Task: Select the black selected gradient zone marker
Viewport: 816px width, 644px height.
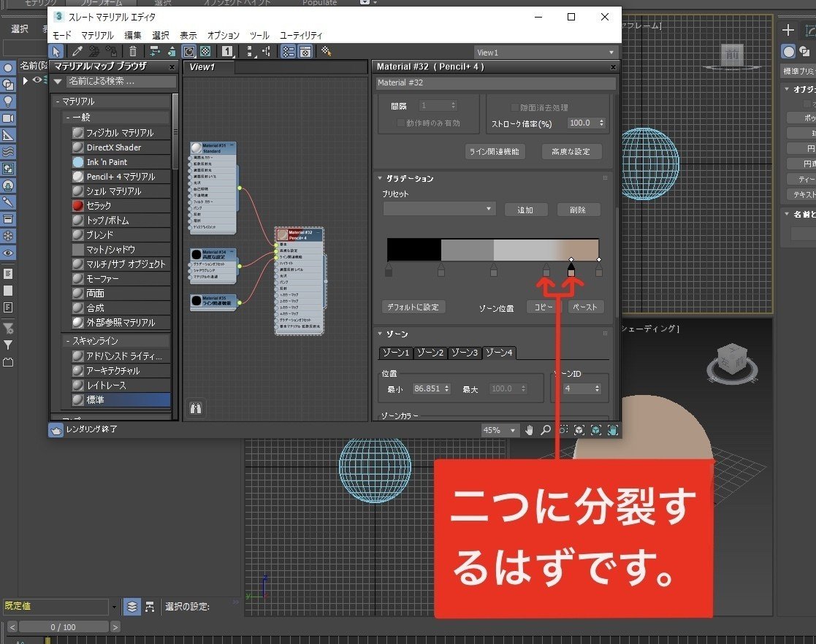Action: [571, 270]
